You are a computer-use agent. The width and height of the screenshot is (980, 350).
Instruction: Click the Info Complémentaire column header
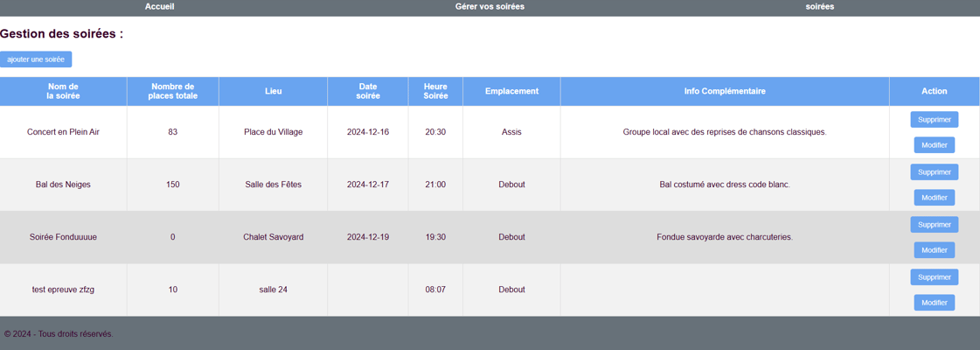[x=725, y=91]
